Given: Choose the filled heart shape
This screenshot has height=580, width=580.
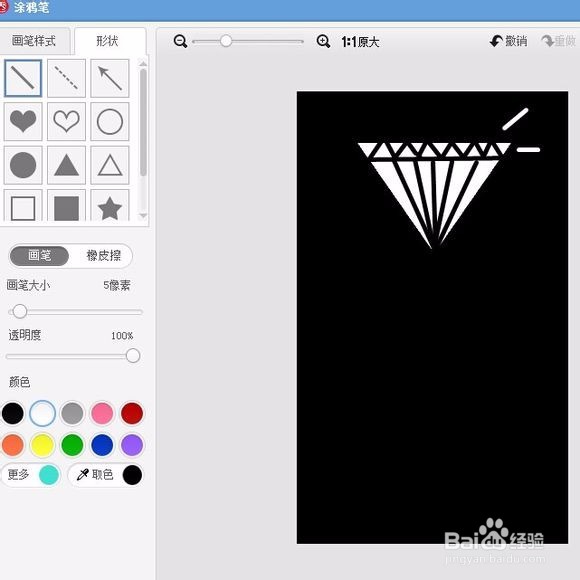Looking at the screenshot, I should click(23, 121).
